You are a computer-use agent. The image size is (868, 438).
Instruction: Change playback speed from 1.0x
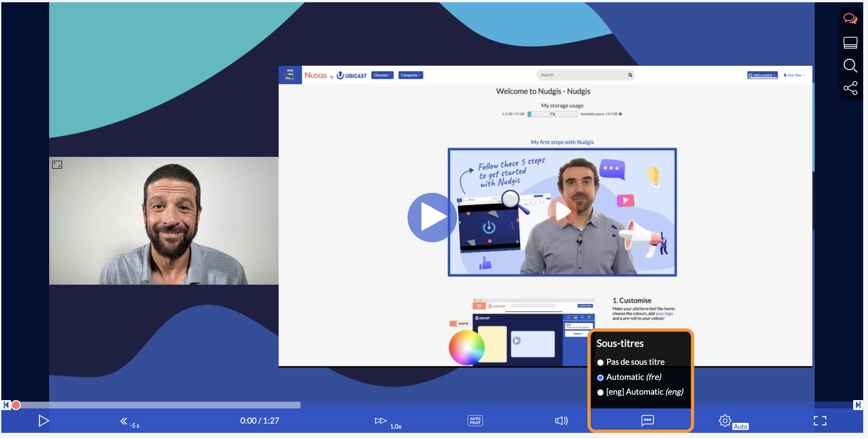click(x=388, y=422)
